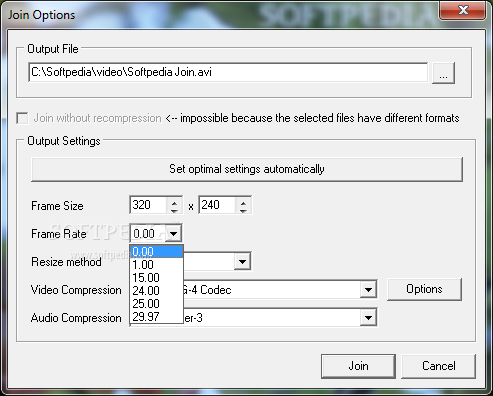Click the Cancel button

click(x=438, y=366)
